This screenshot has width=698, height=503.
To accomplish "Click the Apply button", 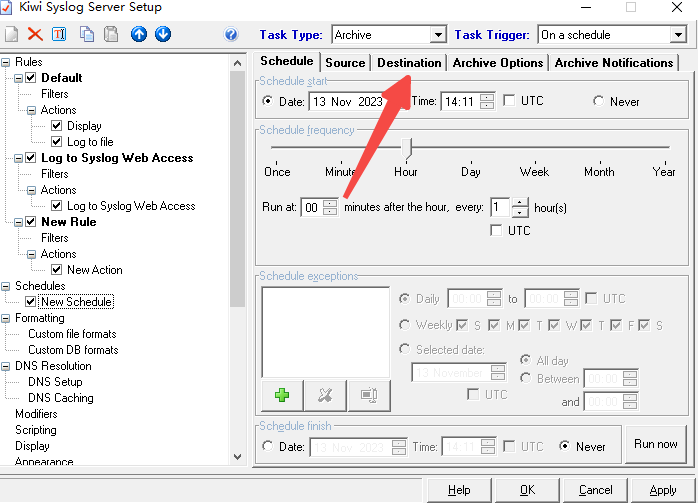I will pos(663,490).
